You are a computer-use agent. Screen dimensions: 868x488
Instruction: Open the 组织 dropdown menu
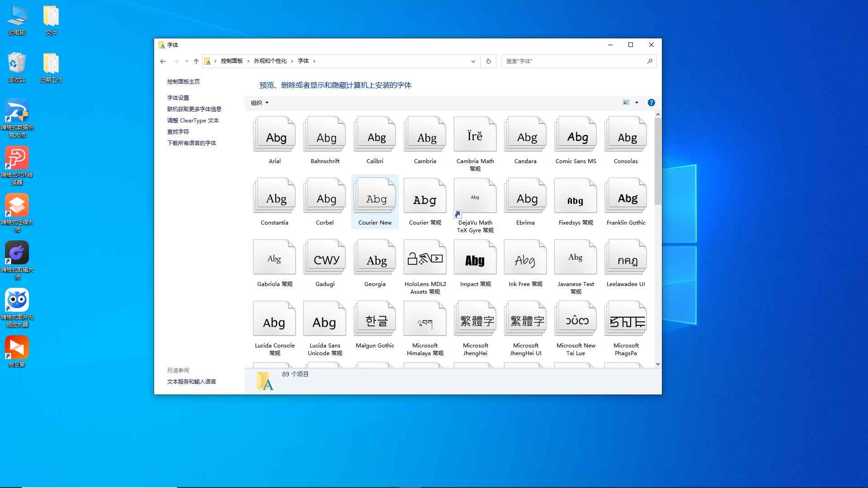pyautogui.click(x=259, y=103)
